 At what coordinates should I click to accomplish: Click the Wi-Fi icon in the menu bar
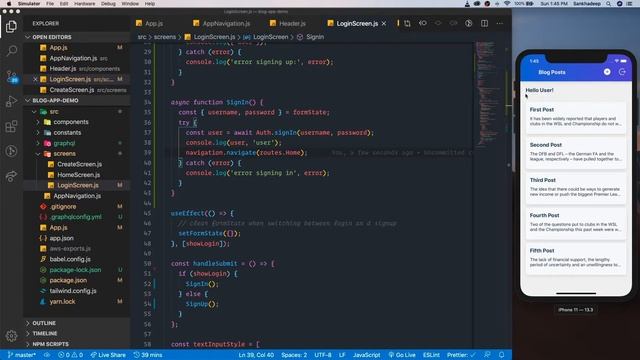pyautogui.click(x=507, y=4)
